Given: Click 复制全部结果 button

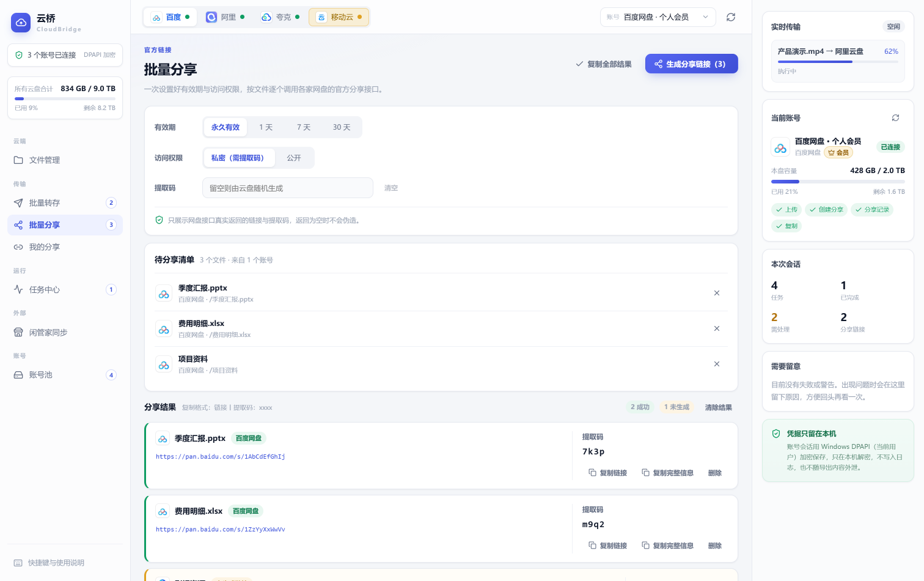Looking at the screenshot, I should click(x=604, y=64).
